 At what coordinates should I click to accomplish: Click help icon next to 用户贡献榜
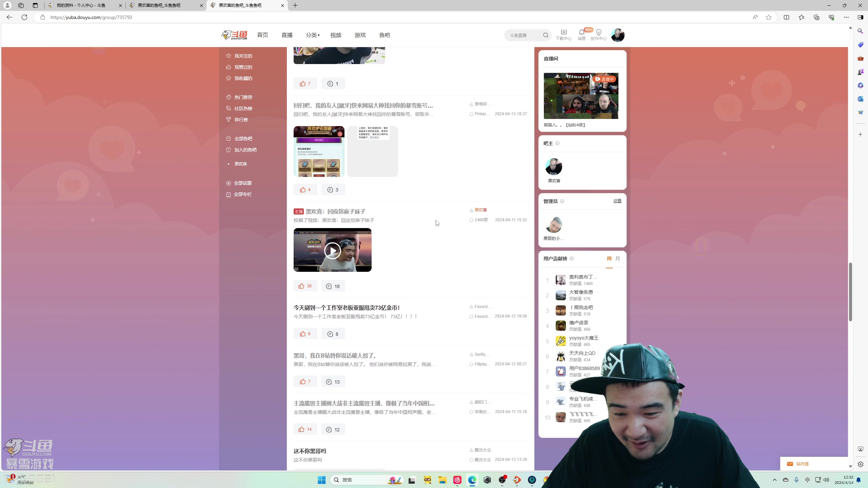[572, 259]
